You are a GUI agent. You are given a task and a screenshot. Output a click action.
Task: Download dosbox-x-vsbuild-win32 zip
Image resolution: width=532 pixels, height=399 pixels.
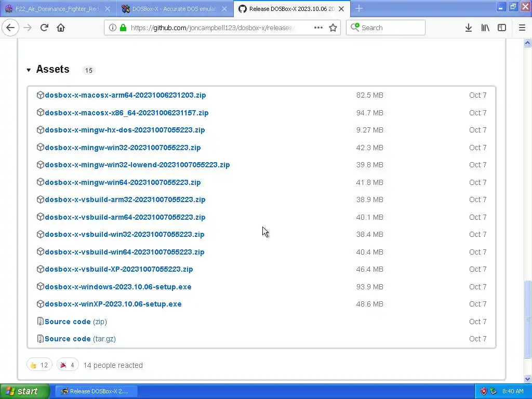[125, 234]
